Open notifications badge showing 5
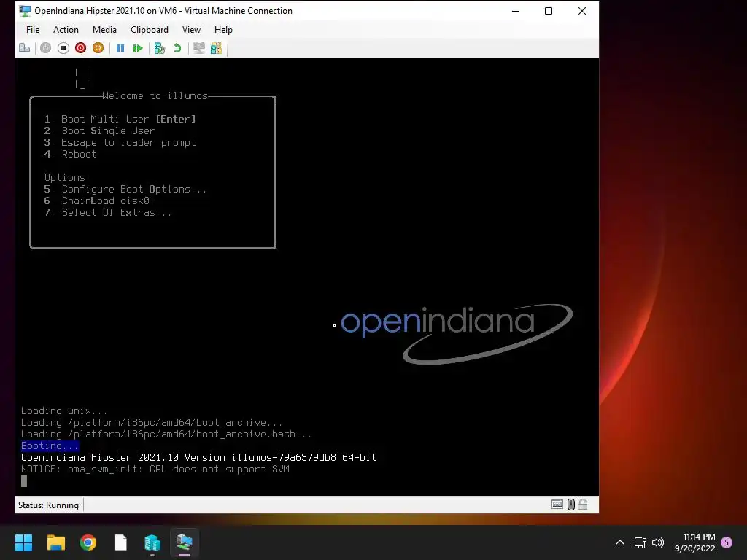Image resolution: width=747 pixels, height=560 pixels. click(727, 542)
